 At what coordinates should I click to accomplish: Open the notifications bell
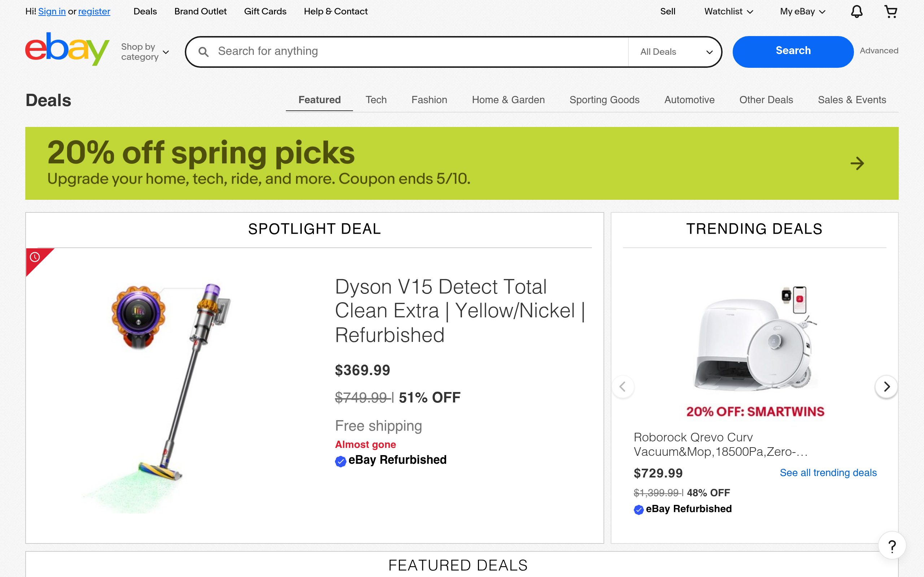point(857,12)
